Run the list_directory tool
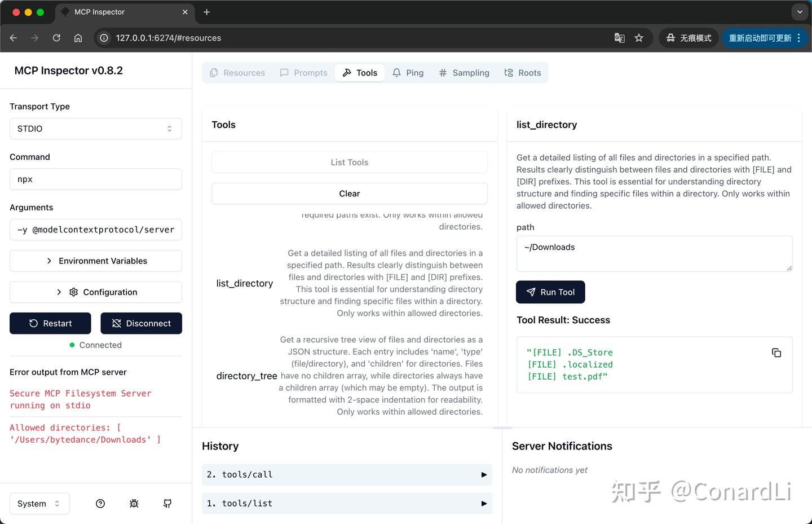 [x=550, y=292]
